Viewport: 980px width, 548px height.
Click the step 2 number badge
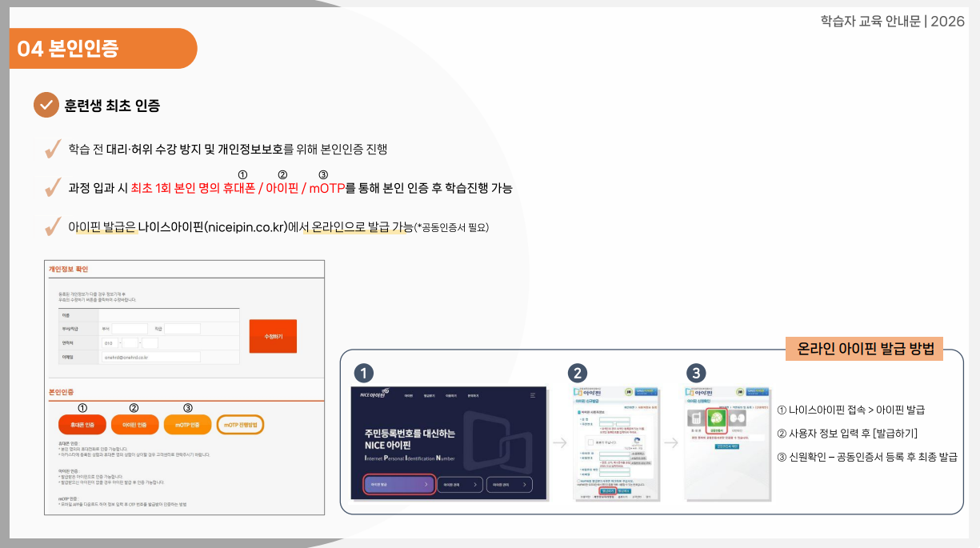(578, 373)
